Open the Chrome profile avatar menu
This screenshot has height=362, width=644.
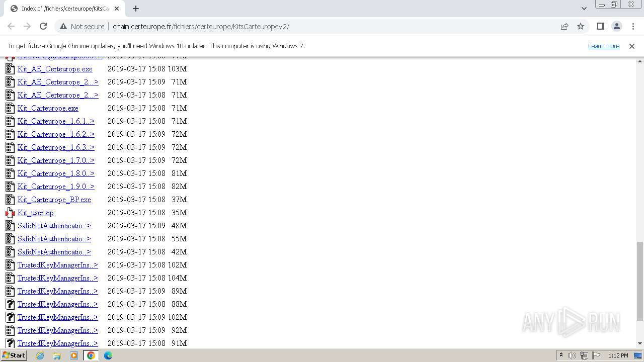pos(616,26)
